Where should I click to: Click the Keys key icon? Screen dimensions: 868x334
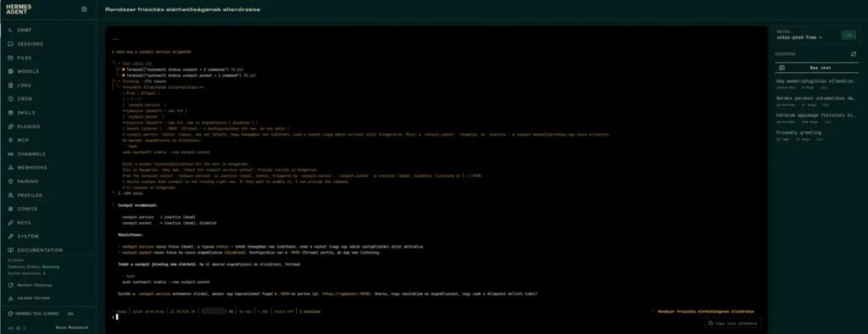point(10,223)
